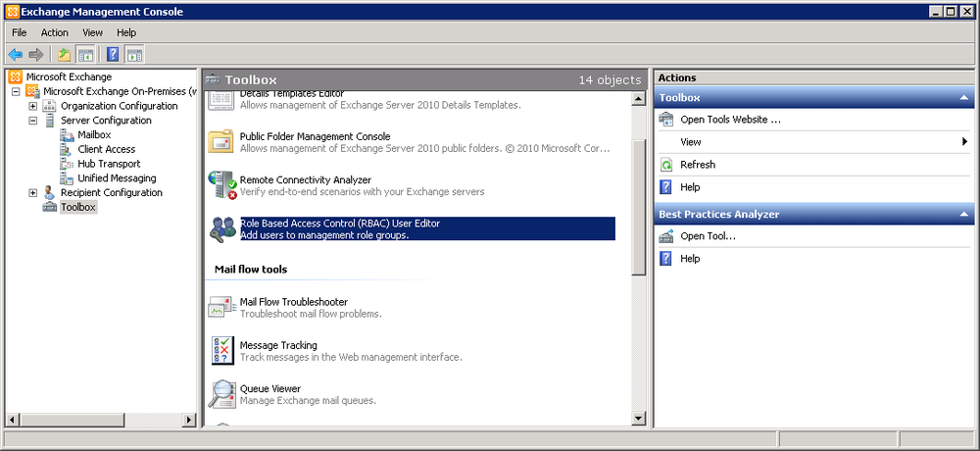The width and height of the screenshot is (980, 451).
Task: Select the Client Access tree item
Action: coord(106,149)
